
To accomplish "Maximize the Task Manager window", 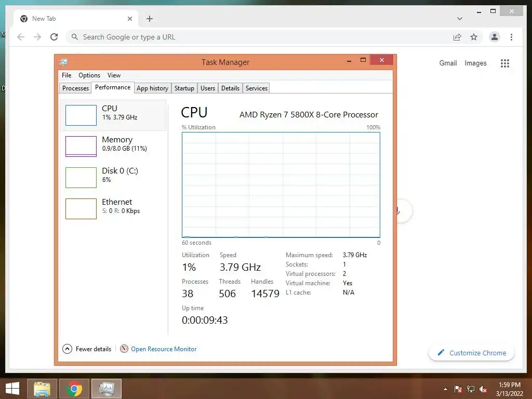I will point(363,60).
